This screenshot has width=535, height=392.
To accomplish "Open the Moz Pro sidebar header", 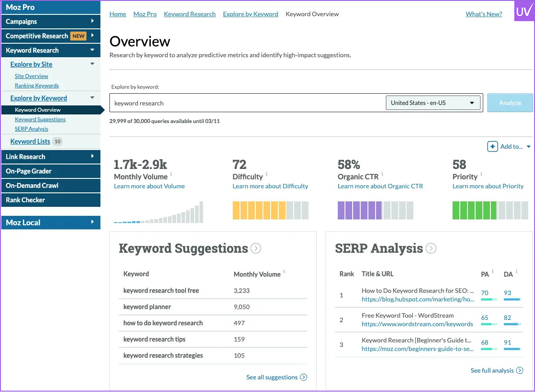I will (51, 7).
